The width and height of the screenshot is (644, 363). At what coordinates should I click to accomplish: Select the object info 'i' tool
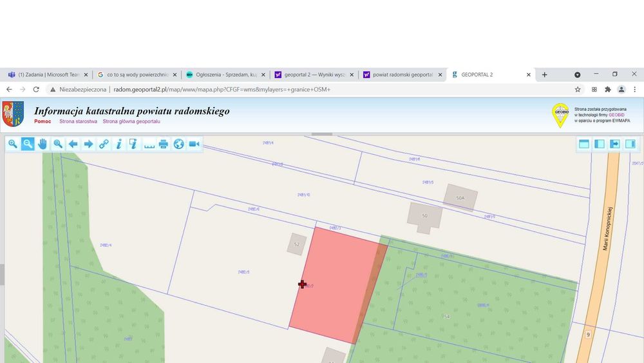tap(118, 144)
